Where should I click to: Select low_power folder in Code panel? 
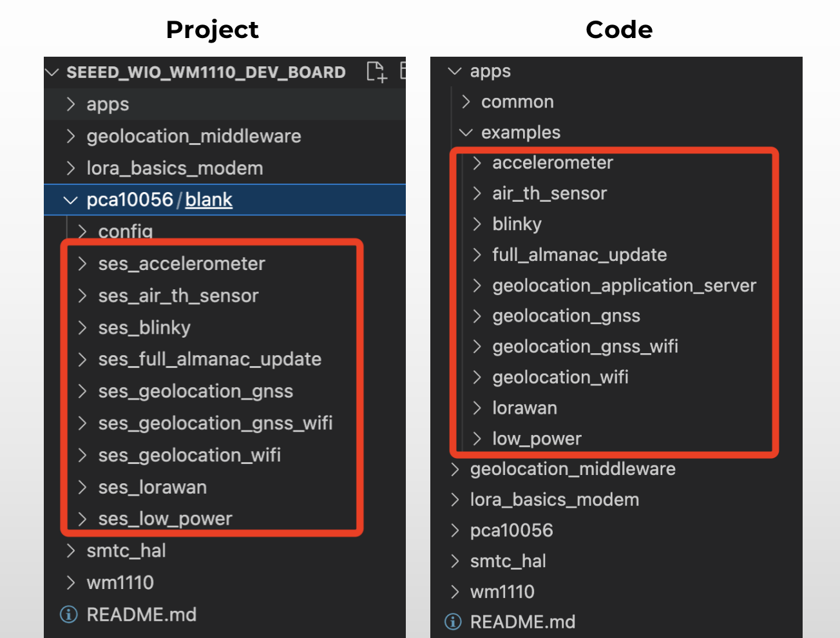537,439
